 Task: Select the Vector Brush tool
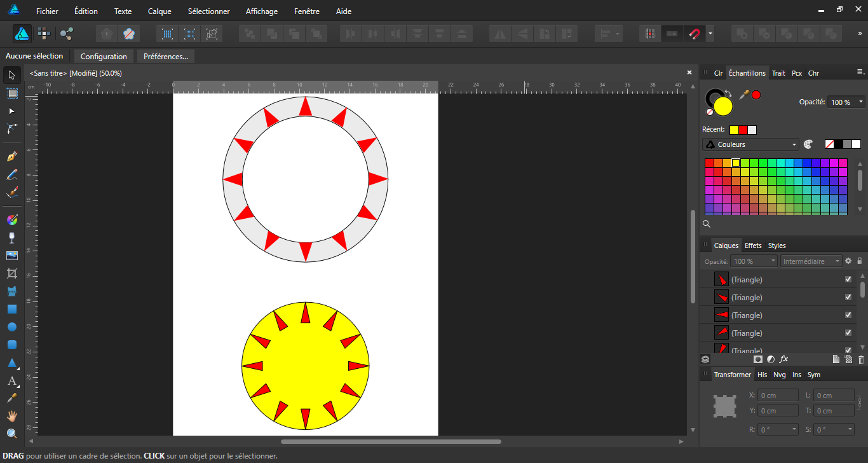coord(11,192)
